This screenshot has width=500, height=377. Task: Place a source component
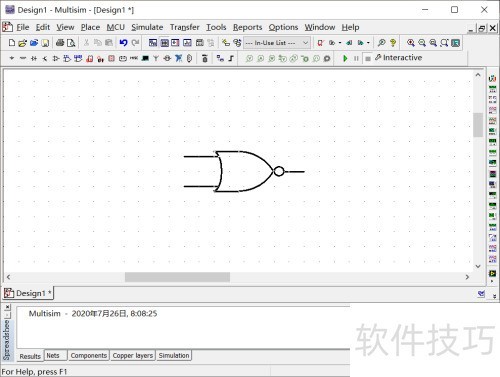(x=12, y=58)
